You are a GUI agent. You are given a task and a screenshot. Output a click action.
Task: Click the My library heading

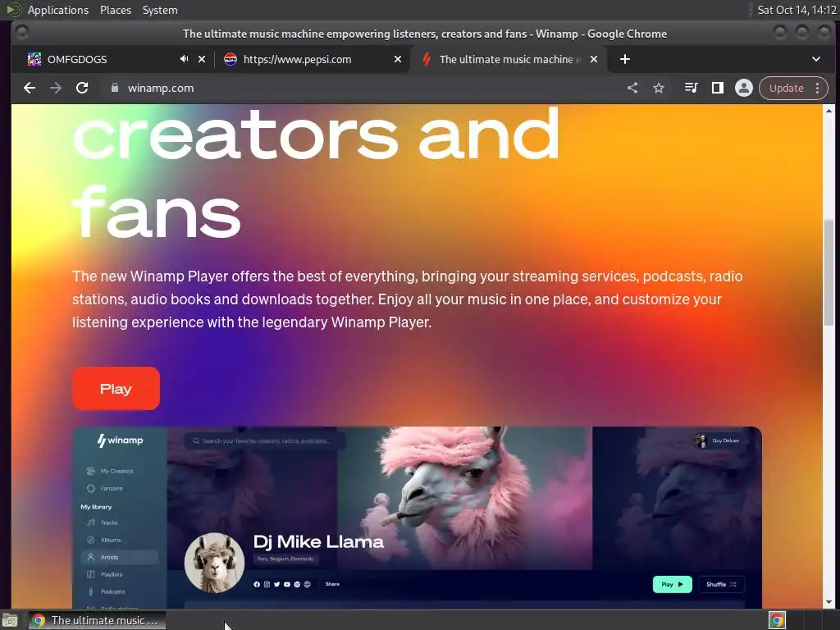click(x=96, y=506)
